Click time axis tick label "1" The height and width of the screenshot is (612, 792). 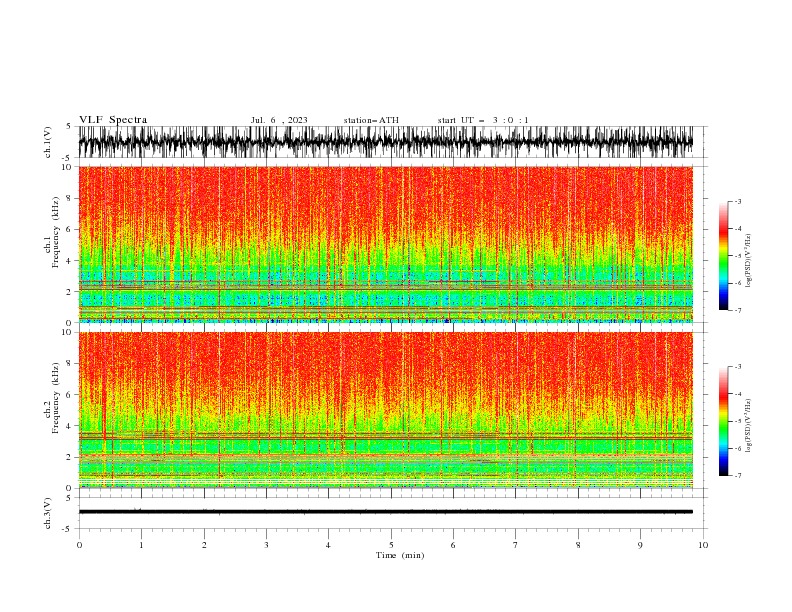click(141, 545)
